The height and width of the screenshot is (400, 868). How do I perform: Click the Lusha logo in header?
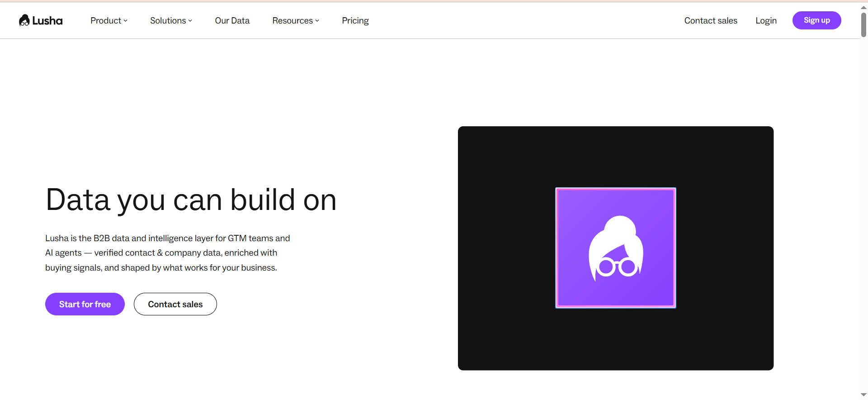coord(41,20)
